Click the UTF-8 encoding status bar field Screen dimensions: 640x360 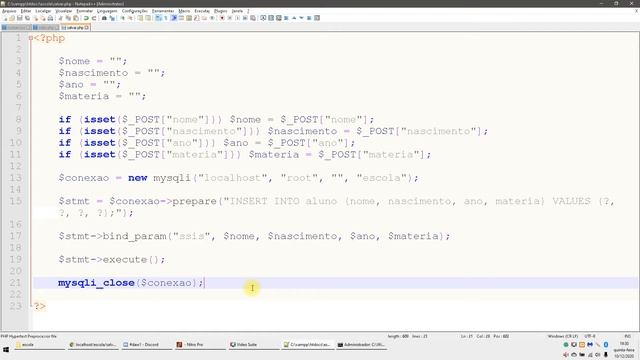pyautogui.click(x=590, y=336)
